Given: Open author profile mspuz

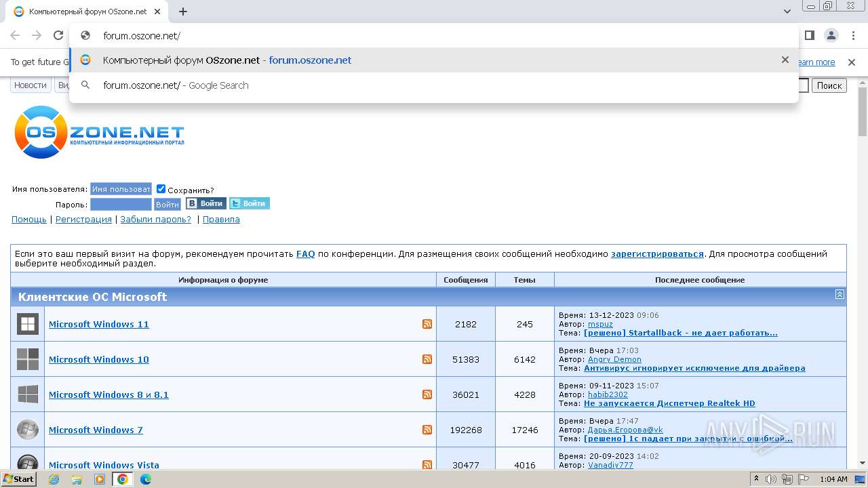Looking at the screenshot, I should [x=600, y=324].
